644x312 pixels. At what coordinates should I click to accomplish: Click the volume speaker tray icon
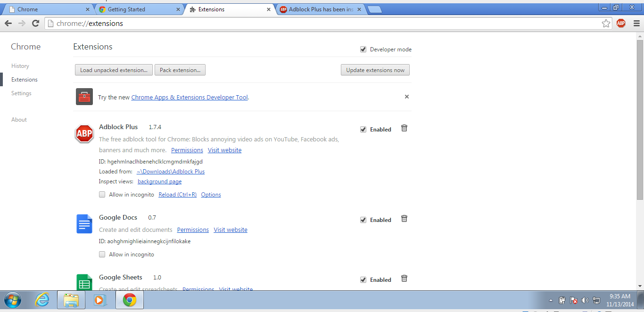point(585,300)
